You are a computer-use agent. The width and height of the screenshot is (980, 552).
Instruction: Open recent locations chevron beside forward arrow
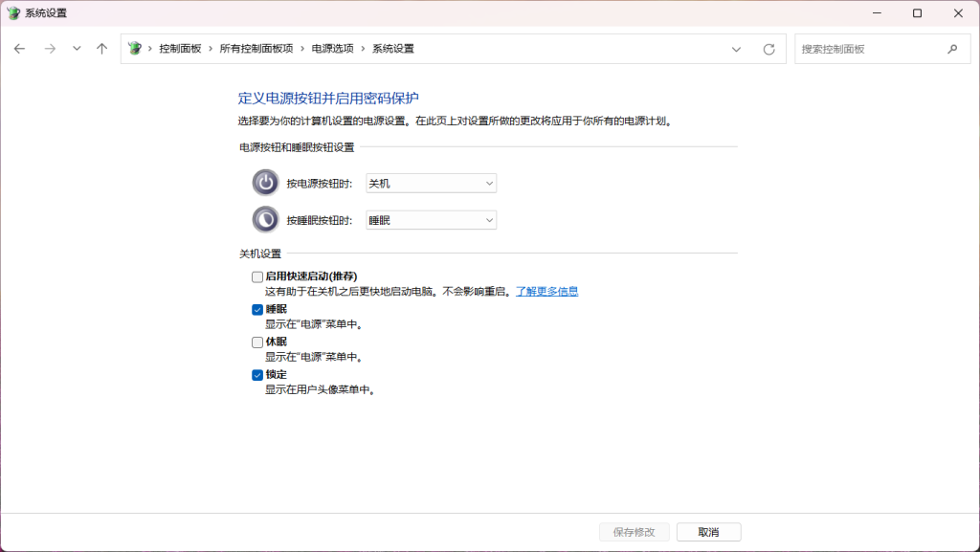point(77,49)
